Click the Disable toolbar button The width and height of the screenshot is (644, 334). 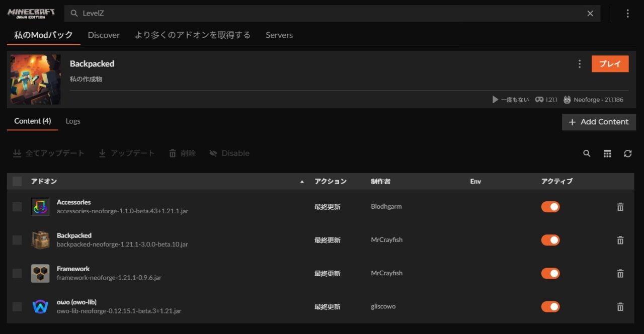point(229,153)
